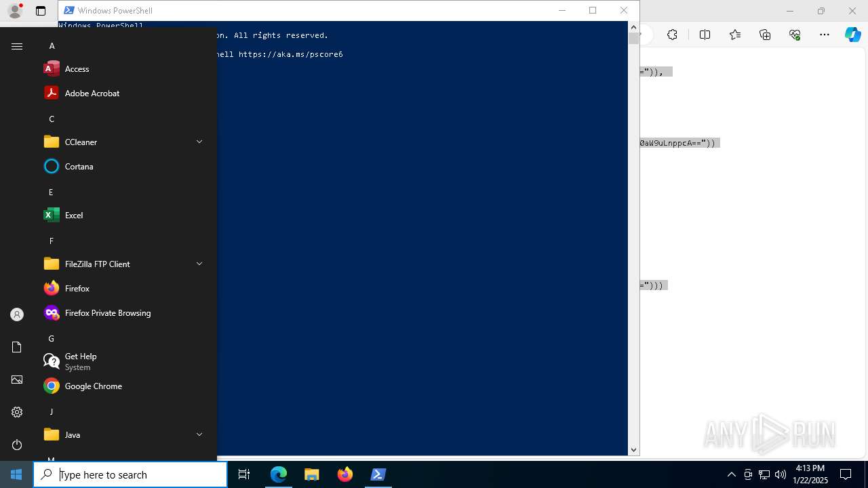This screenshot has height=488, width=868.
Task: Toggle Edge split screen icon
Action: (705, 35)
